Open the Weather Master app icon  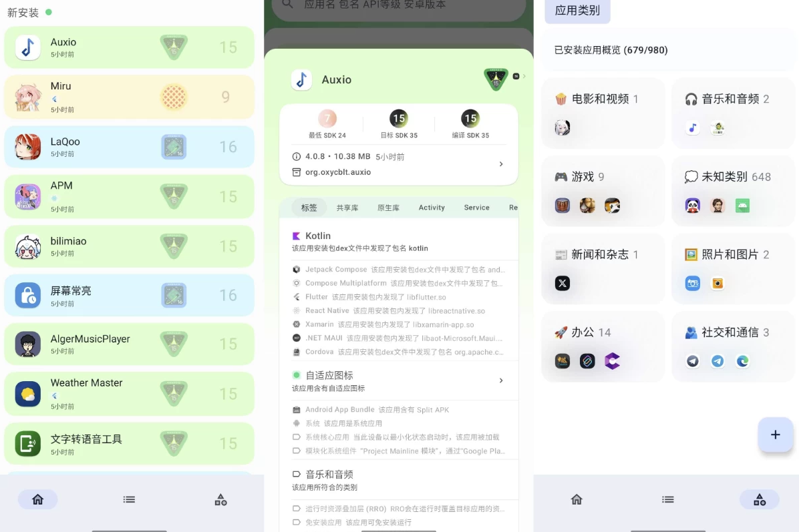click(27, 394)
